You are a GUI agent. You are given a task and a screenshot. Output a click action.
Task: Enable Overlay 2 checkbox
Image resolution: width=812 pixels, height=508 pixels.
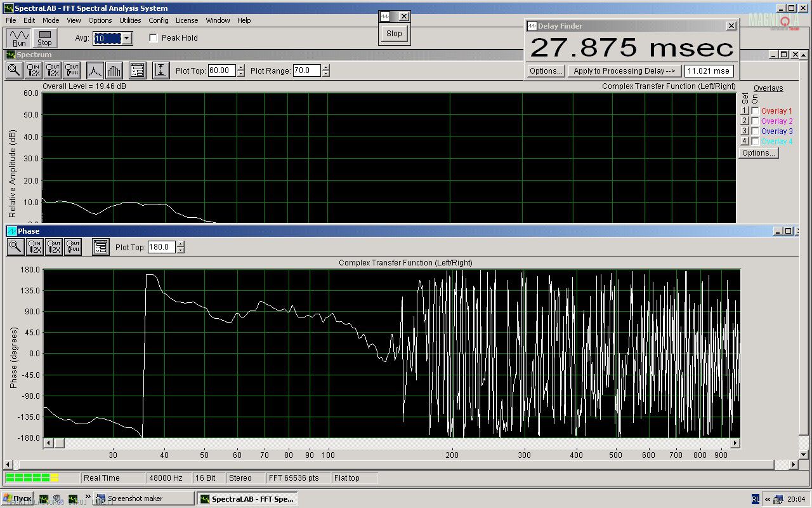click(755, 121)
